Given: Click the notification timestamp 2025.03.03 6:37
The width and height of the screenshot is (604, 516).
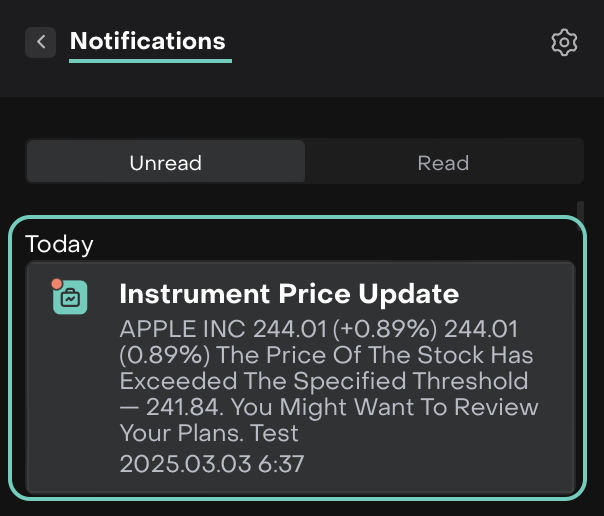Looking at the screenshot, I should tap(211, 464).
